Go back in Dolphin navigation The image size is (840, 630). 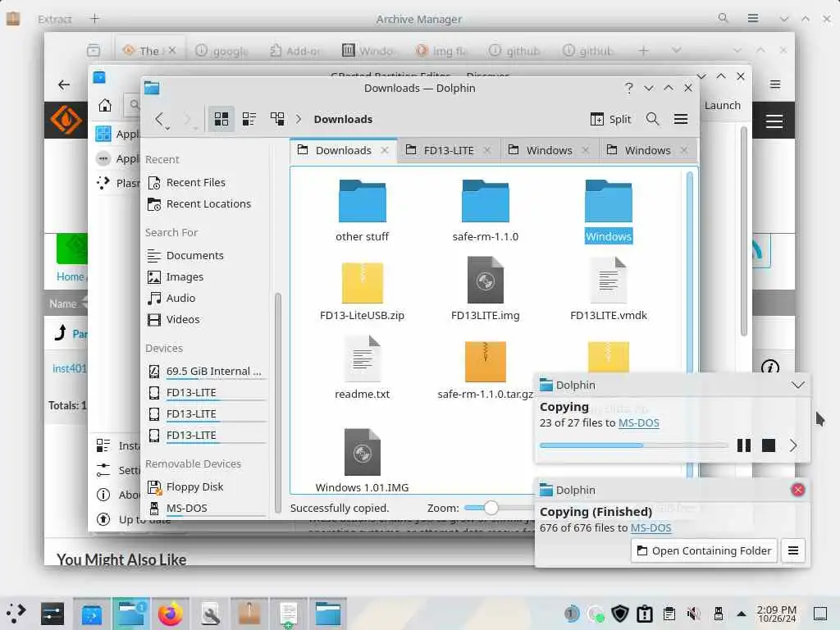[x=159, y=119]
